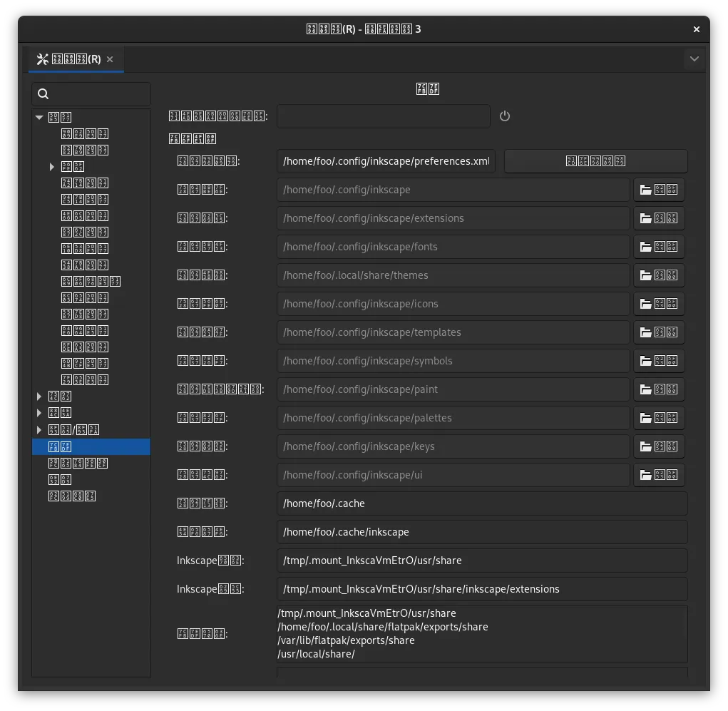This screenshot has width=728, height=711.
Task: Expand the tree node whose label contains a slash
Action: tap(39, 430)
